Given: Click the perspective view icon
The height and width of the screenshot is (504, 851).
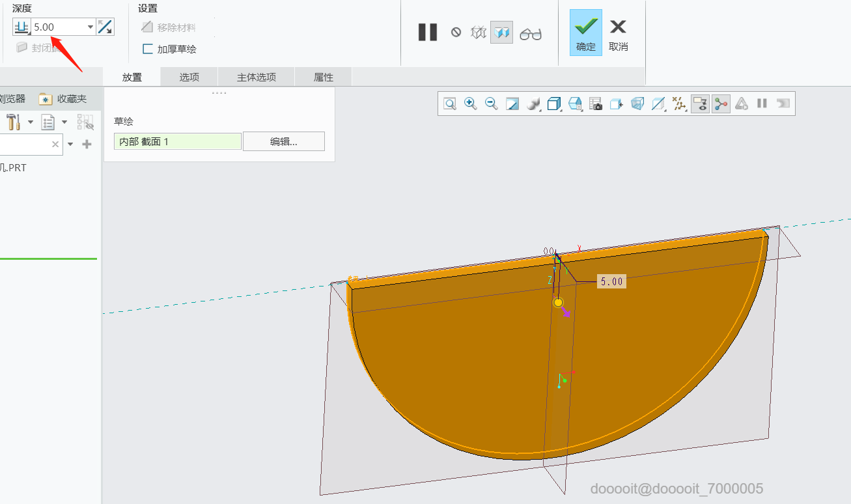Looking at the screenshot, I should pos(637,104).
